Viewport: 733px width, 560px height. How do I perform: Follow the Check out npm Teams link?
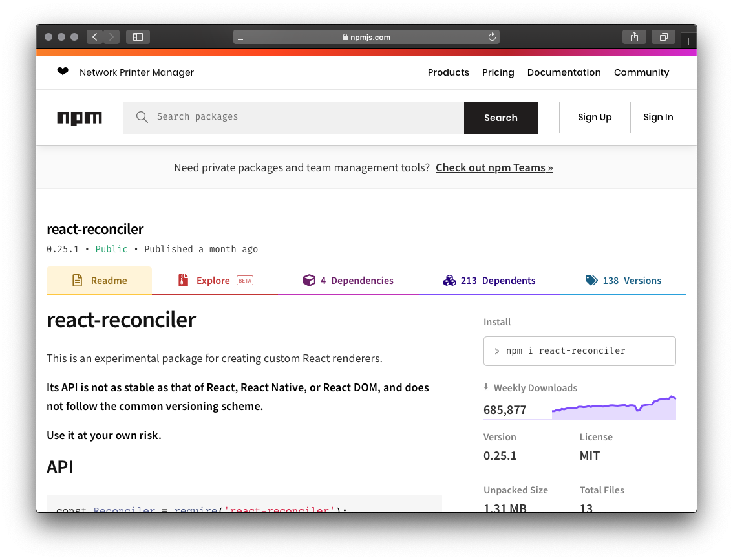(x=494, y=167)
